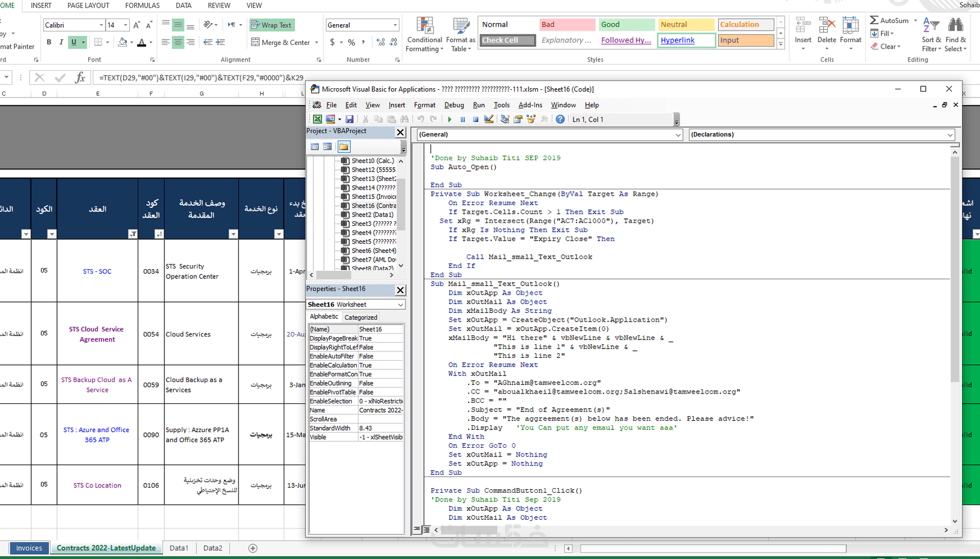980x559 pixels.
Task: Open VBA Help with the question mark icon
Action: [560, 119]
